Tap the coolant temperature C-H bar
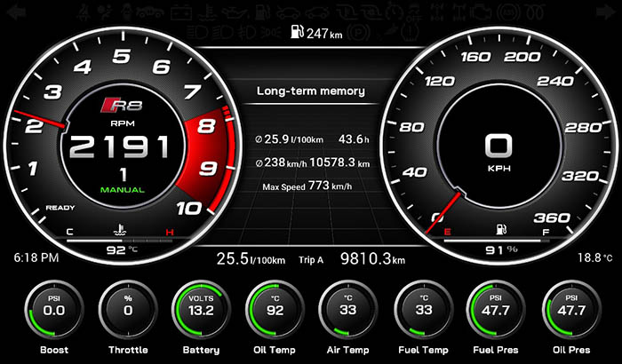 pyautogui.click(x=119, y=241)
